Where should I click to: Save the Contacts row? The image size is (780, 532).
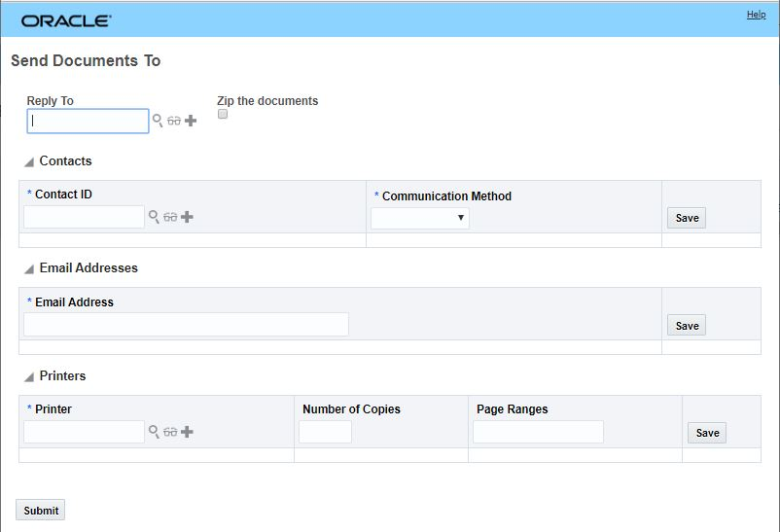click(x=687, y=218)
